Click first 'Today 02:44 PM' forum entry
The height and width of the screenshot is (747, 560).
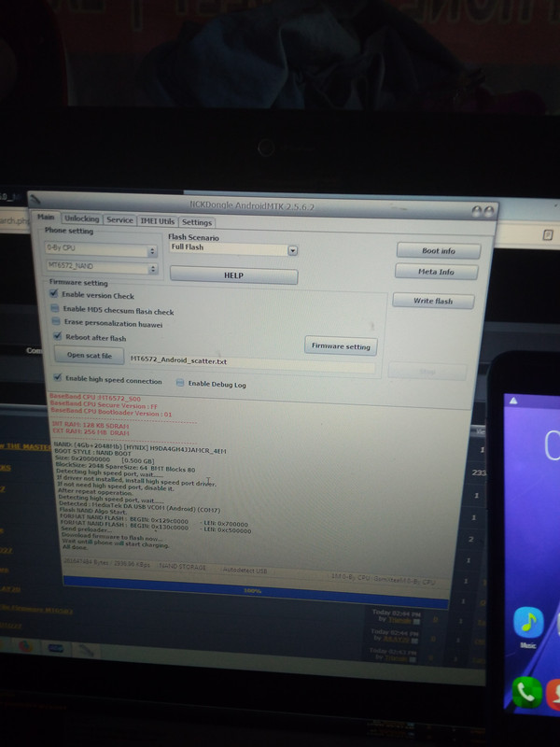(x=395, y=613)
